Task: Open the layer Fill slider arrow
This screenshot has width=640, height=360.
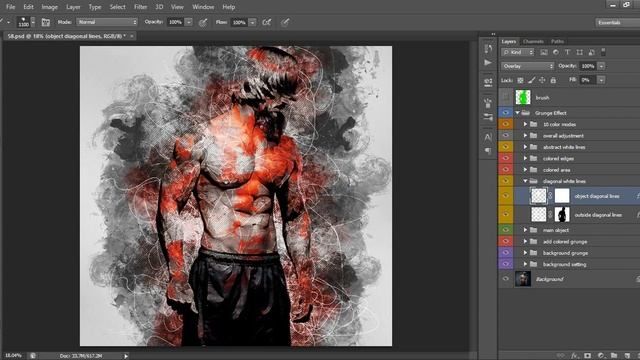Action: (601, 80)
